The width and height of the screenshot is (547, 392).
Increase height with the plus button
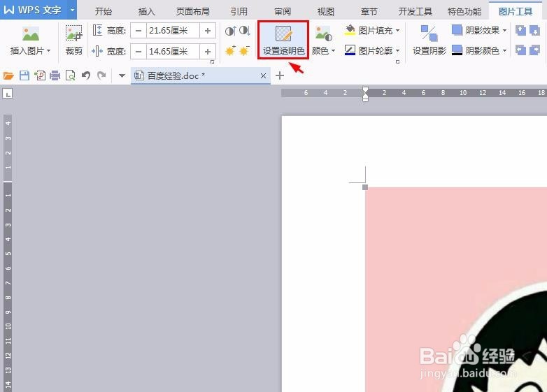click(208, 31)
